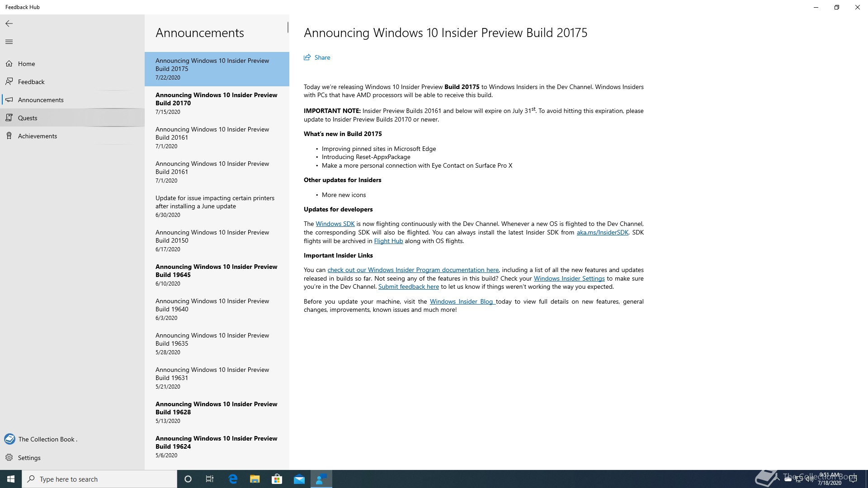Open Settings navigation label
Image resolution: width=868 pixels, height=488 pixels.
coord(29,458)
